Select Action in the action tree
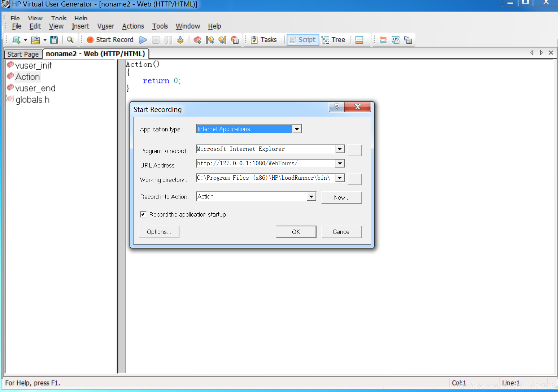 (x=27, y=77)
